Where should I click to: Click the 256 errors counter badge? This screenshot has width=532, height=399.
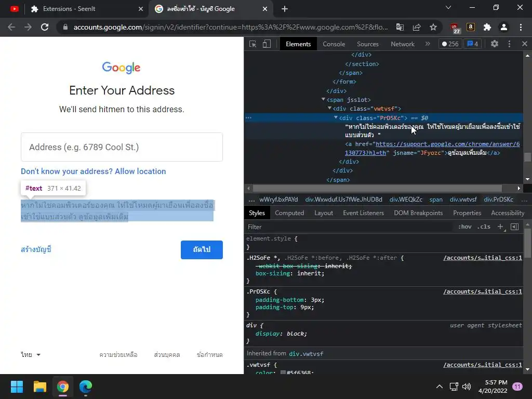(450, 44)
